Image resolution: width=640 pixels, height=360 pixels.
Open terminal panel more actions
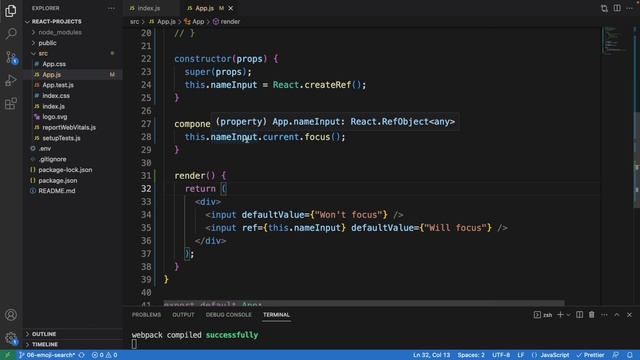coord(604,315)
